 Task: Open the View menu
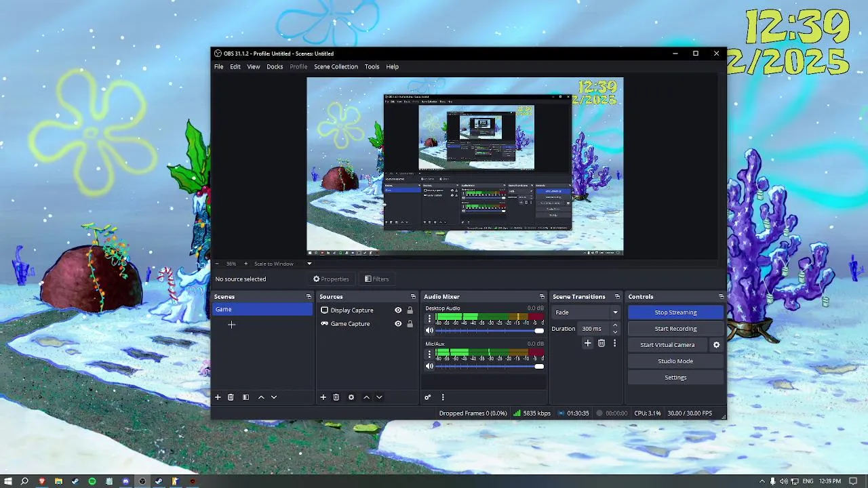[x=254, y=66]
